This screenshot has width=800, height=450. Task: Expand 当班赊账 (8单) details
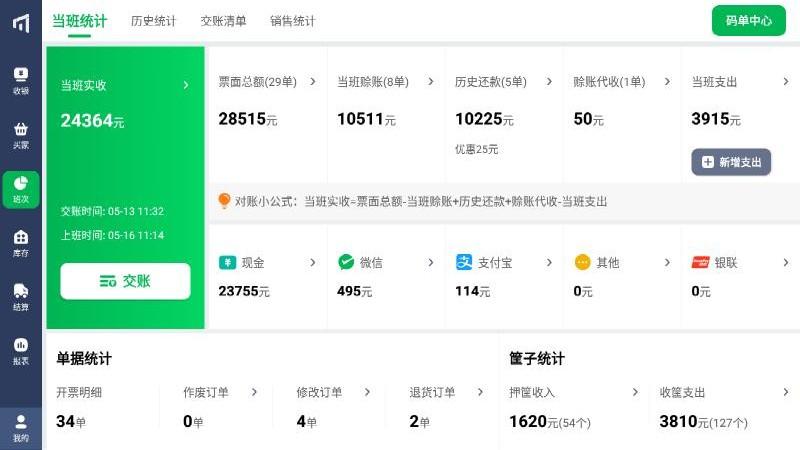pyautogui.click(x=430, y=82)
